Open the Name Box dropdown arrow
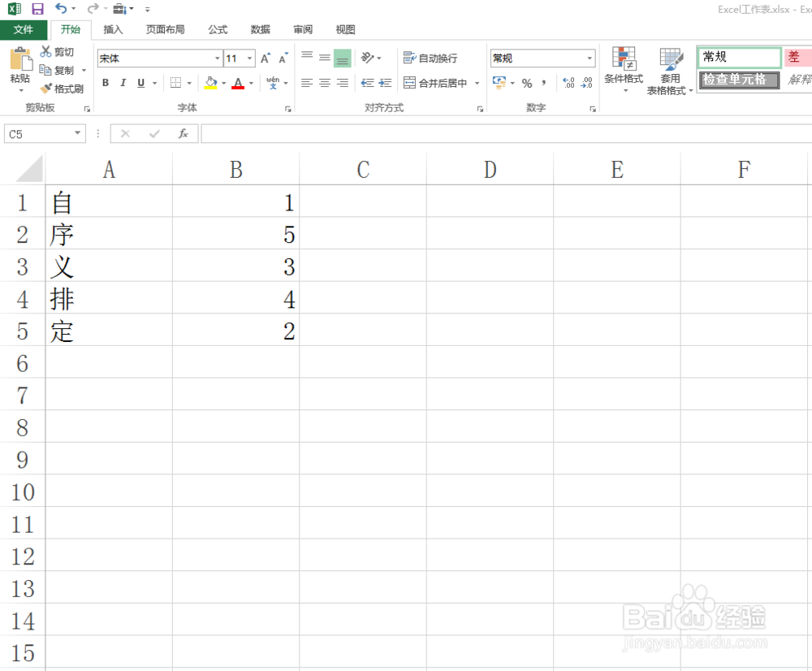 click(x=77, y=133)
